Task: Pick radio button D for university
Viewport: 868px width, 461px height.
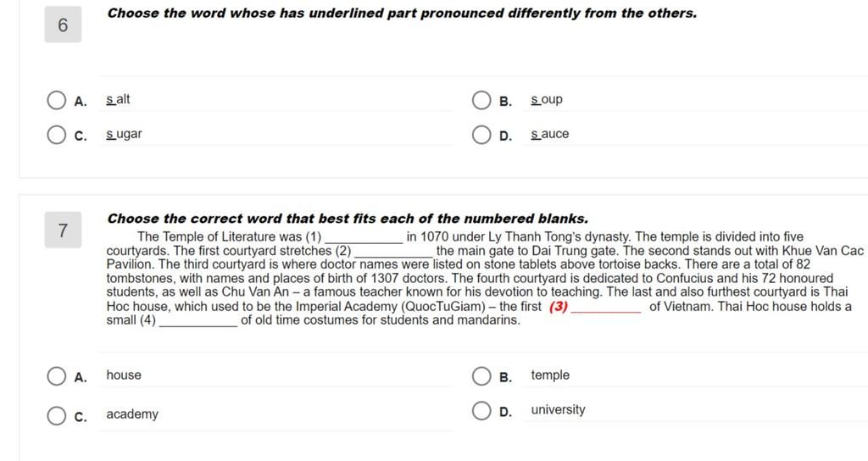Action: 481,411
